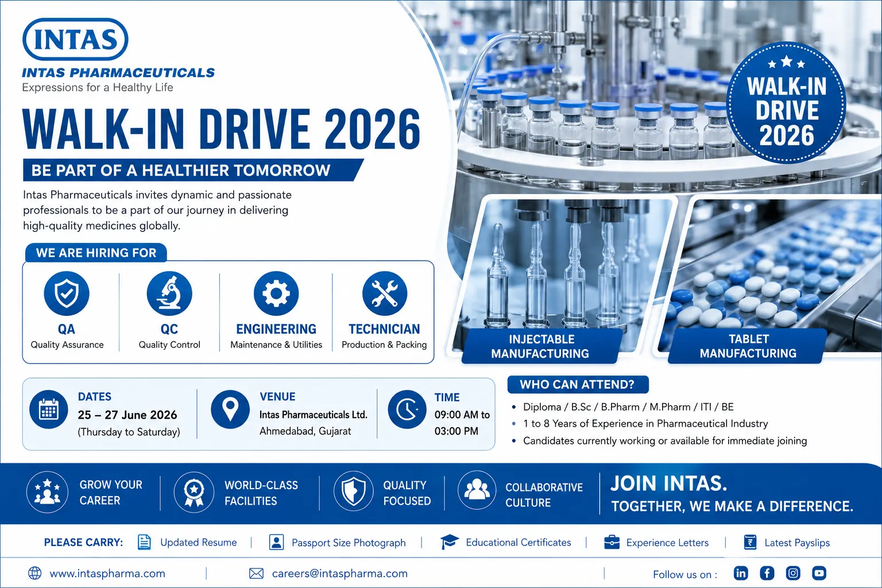Click the Quality Focused text
Viewport: 882px width, 588px height.
click(x=407, y=493)
